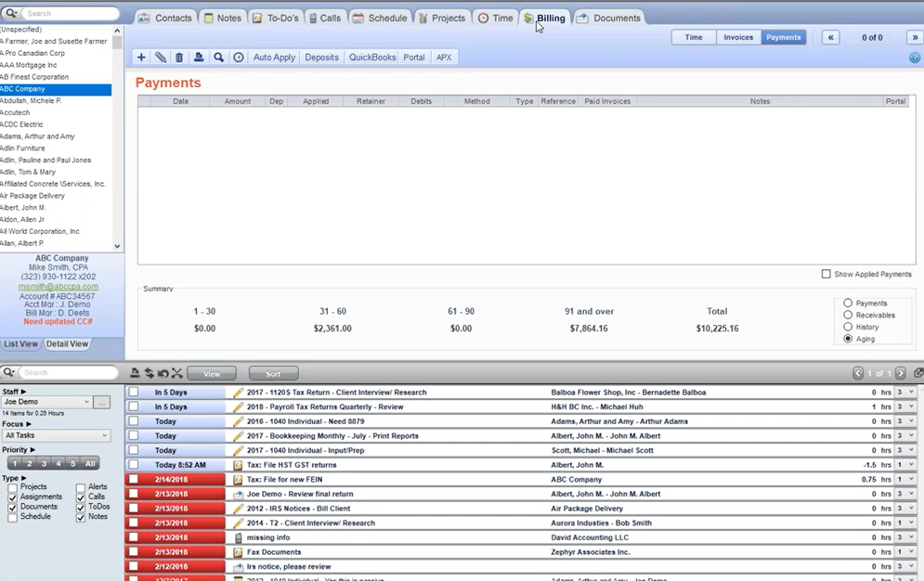Image resolution: width=924 pixels, height=581 pixels.
Task: Switch to the Schedule tab
Action: click(x=380, y=18)
